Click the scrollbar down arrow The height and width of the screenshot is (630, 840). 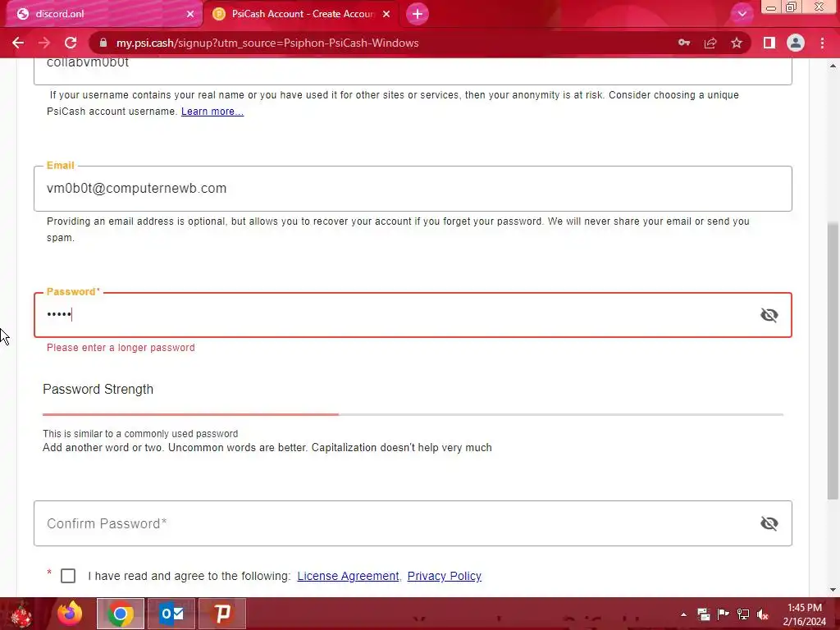tap(833, 590)
